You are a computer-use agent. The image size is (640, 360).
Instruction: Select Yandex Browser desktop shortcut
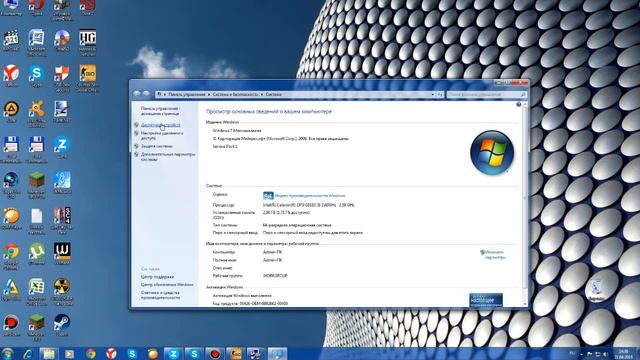[x=11, y=76]
